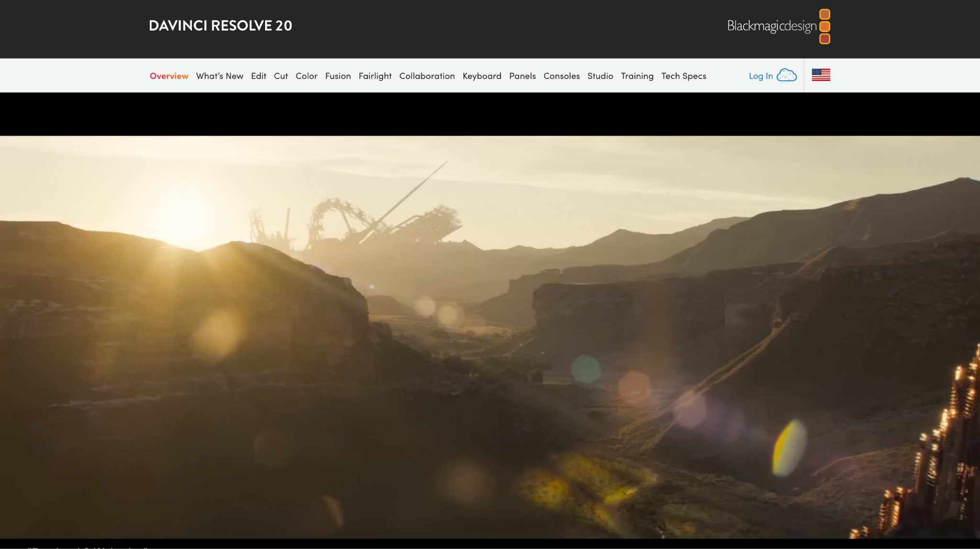View the Keyboard section

(481, 76)
